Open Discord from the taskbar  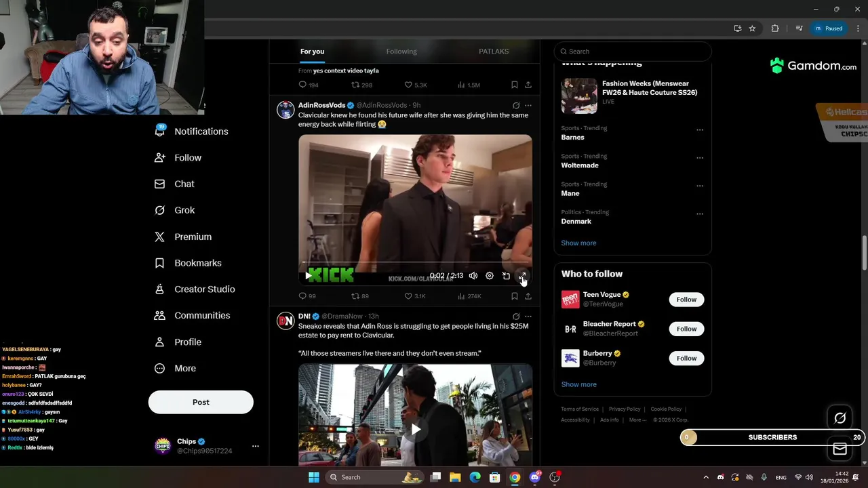(535, 477)
